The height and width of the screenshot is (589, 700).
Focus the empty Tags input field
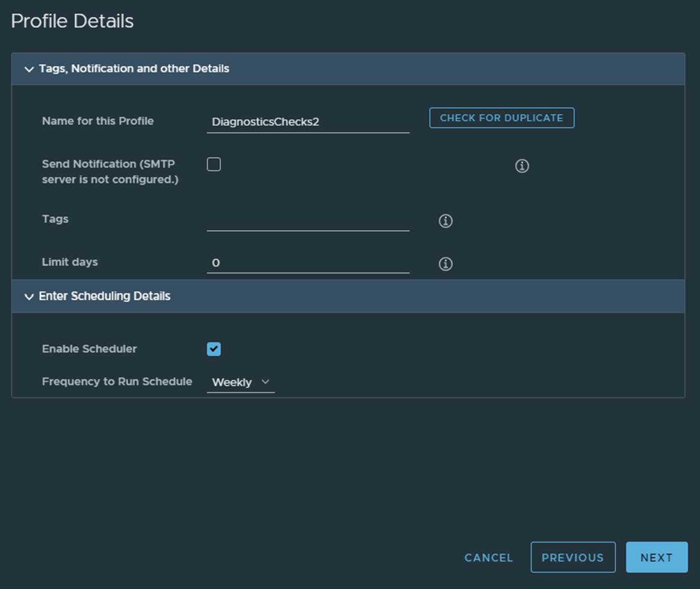(x=308, y=220)
